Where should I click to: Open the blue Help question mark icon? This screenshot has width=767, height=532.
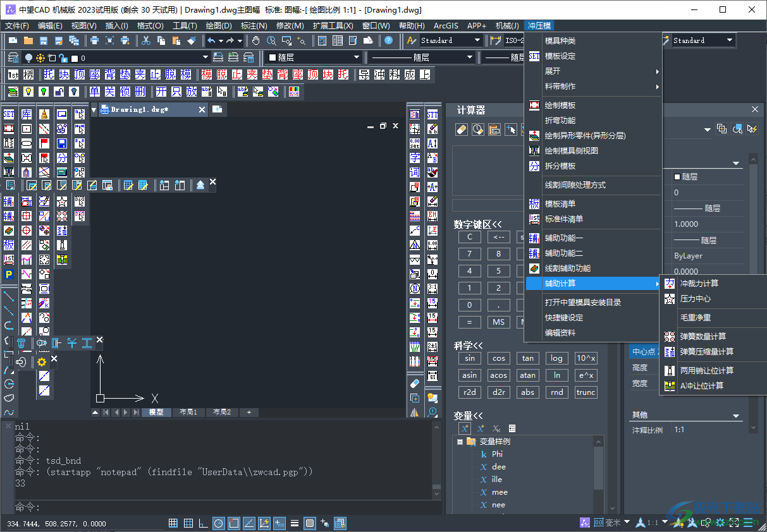pyautogui.click(x=388, y=40)
